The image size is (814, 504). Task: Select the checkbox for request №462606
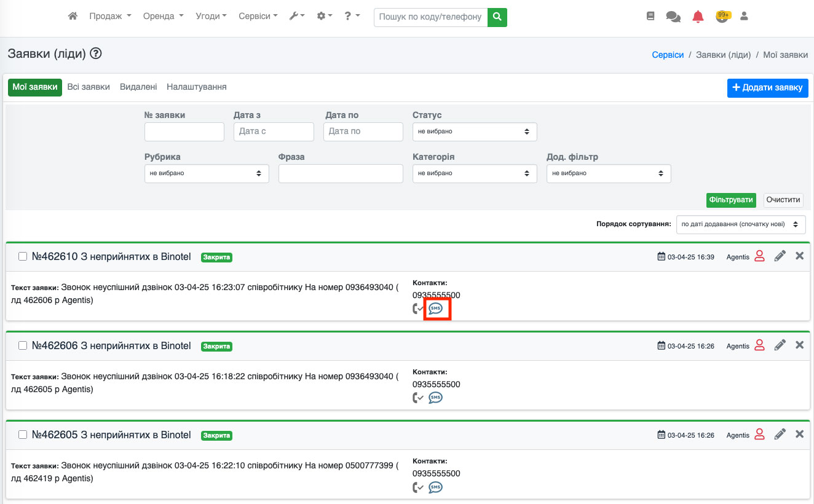point(23,346)
